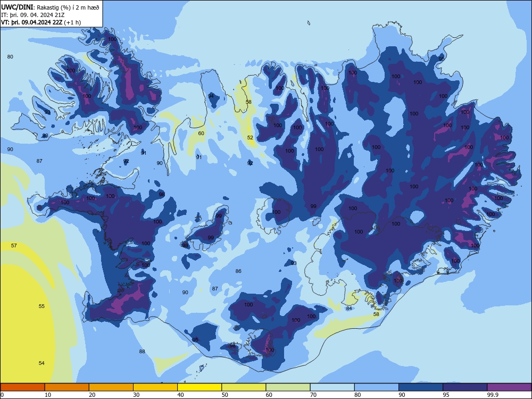Click the bright yellow 40–50 legend segment
This screenshot has width=532, height=399.
pos(199,387)
